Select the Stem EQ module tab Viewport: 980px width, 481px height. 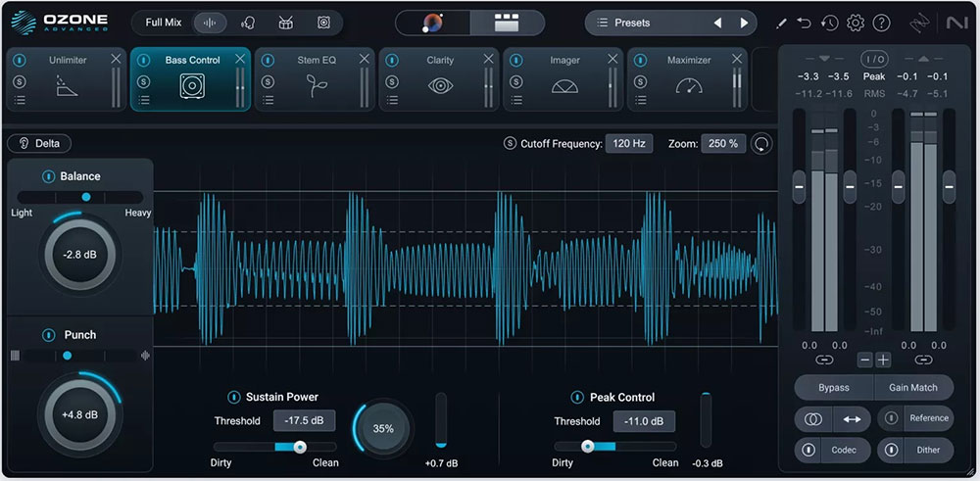[x=317, y=81]
